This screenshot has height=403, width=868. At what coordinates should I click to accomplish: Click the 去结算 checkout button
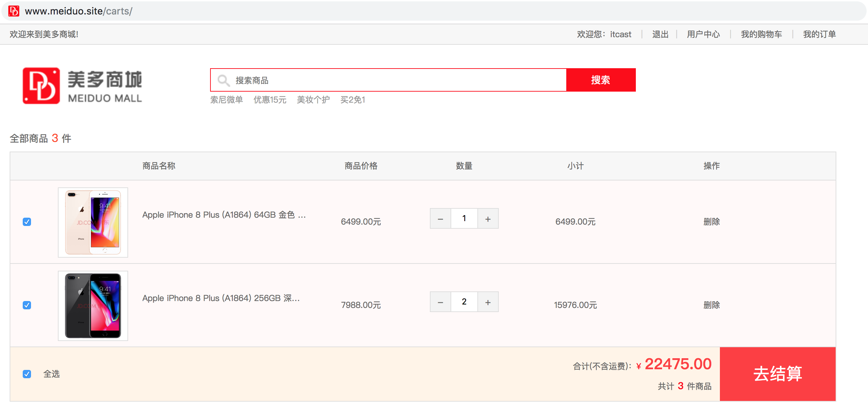(778, 374)
